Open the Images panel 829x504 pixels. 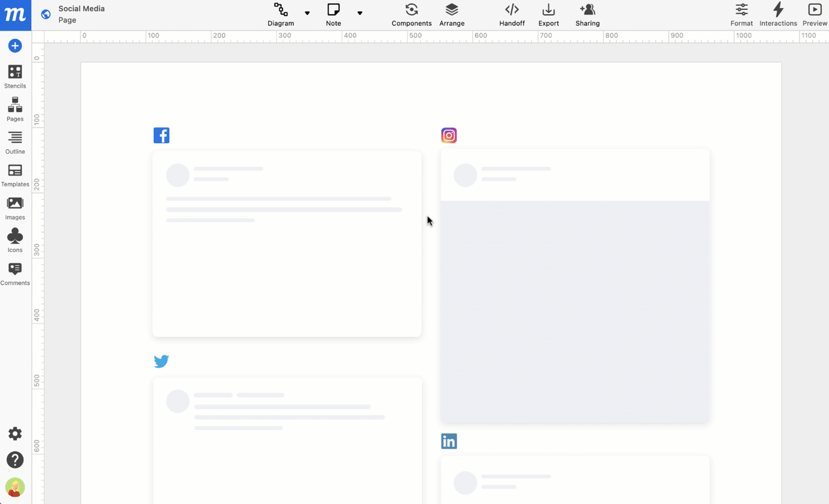click(x=15, y=208)
